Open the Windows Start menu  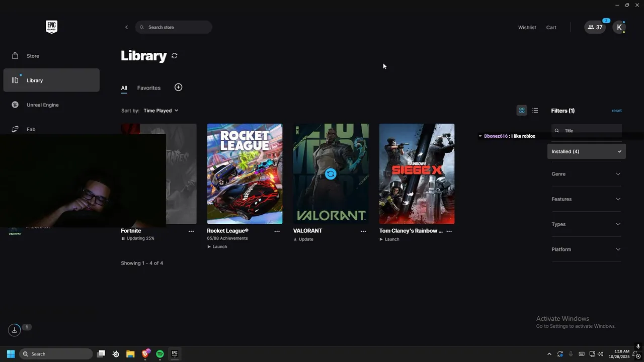pos(11,354)
